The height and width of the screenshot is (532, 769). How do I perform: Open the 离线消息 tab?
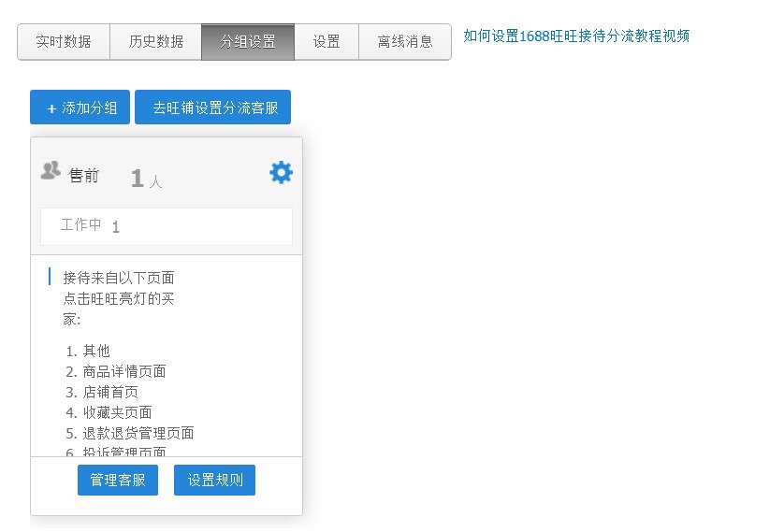(405, 42)
